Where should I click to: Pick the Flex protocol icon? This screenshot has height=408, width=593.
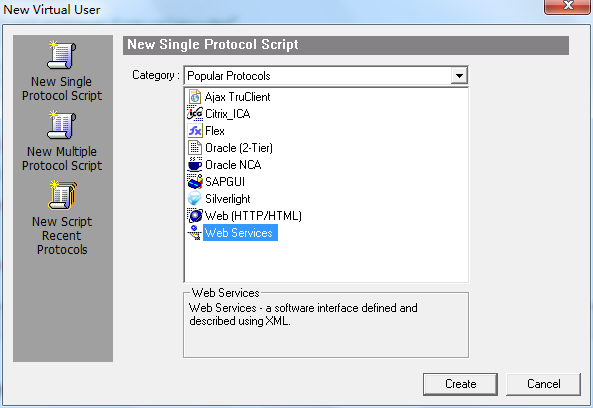click(195, 131)
